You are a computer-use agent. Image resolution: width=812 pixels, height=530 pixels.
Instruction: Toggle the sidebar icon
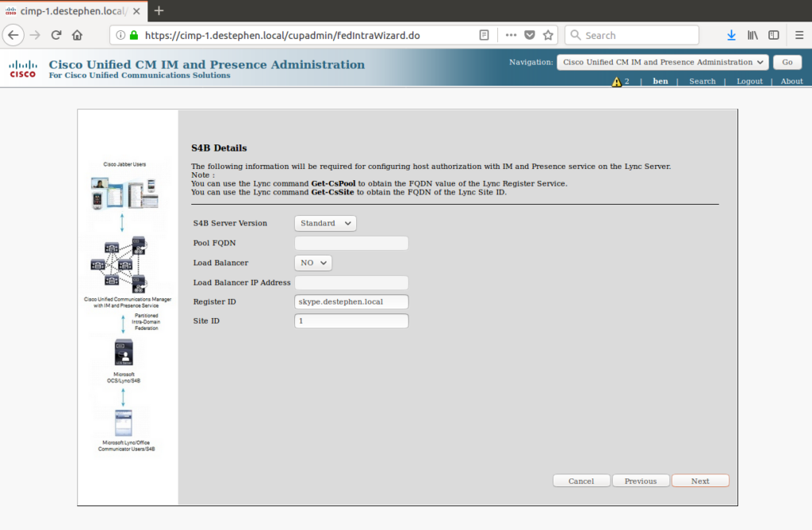click(x=774, y=35)
